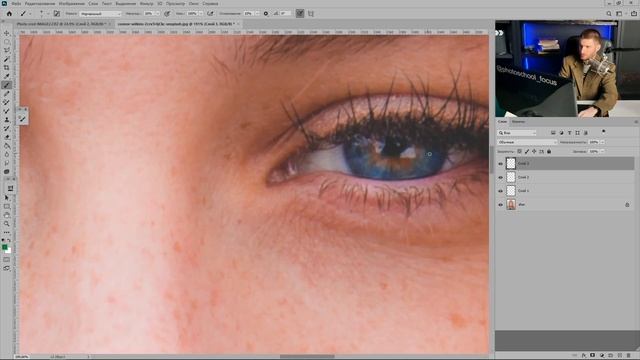Change screen mode at toolbar bottom
The width and height of the screenshot is (640, 360).
[x=7, y=268]
